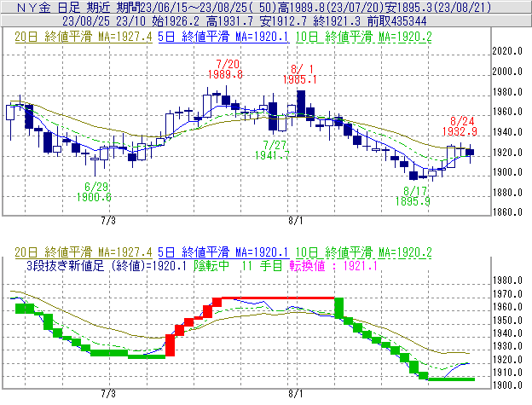Click the 8/1 date label under upper chart

(296, 221)
